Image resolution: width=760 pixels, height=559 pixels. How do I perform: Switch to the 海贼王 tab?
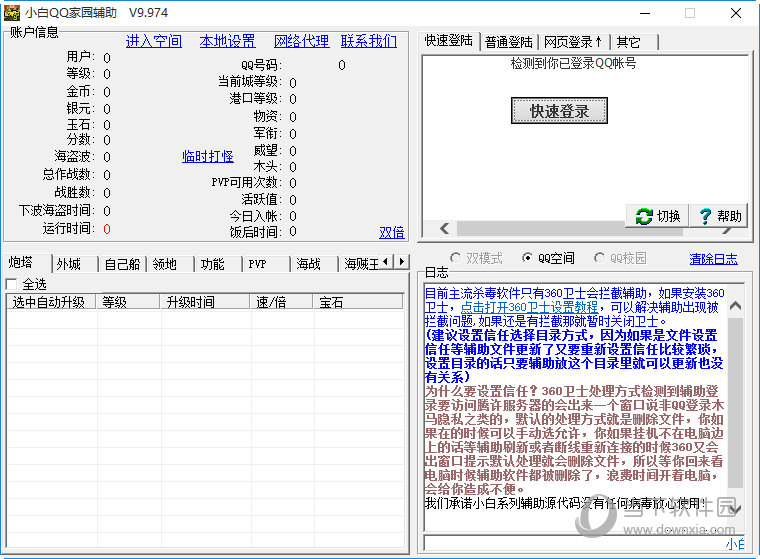click(x=361, y=264)
